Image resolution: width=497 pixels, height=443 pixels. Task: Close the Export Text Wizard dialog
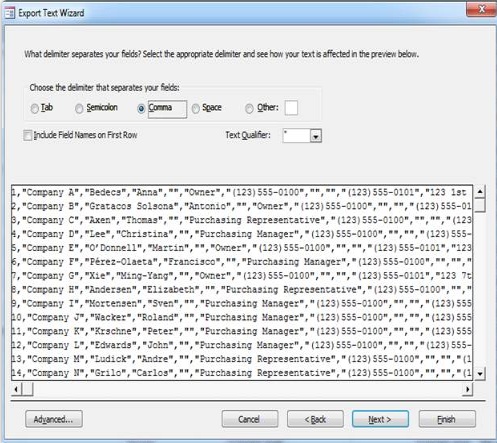pos(481,9)
